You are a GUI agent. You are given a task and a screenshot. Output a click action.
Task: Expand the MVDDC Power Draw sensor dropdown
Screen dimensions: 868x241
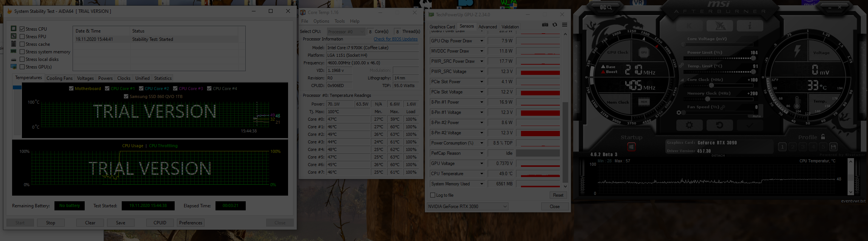482,51
